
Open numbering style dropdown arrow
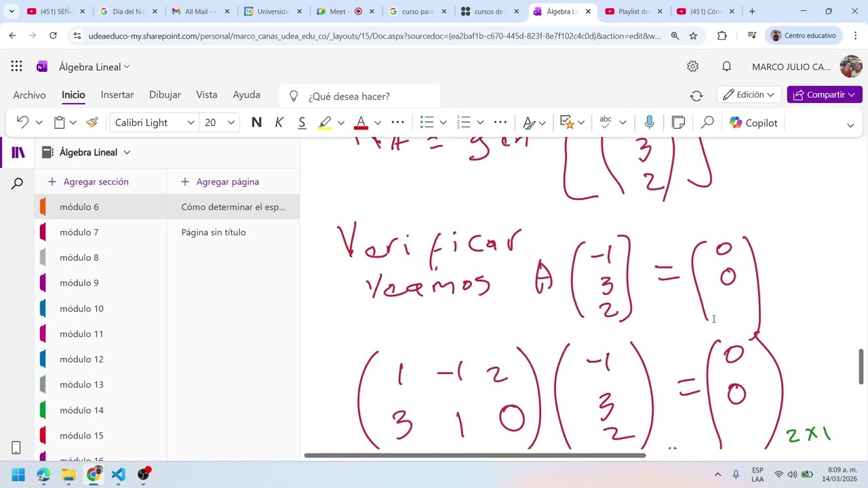(480, 123)
